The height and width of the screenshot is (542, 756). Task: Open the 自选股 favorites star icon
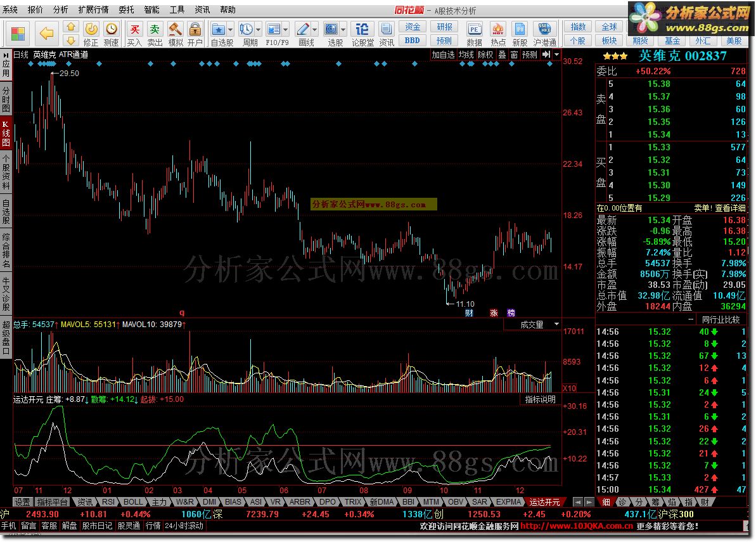click(x=219, y=29)
